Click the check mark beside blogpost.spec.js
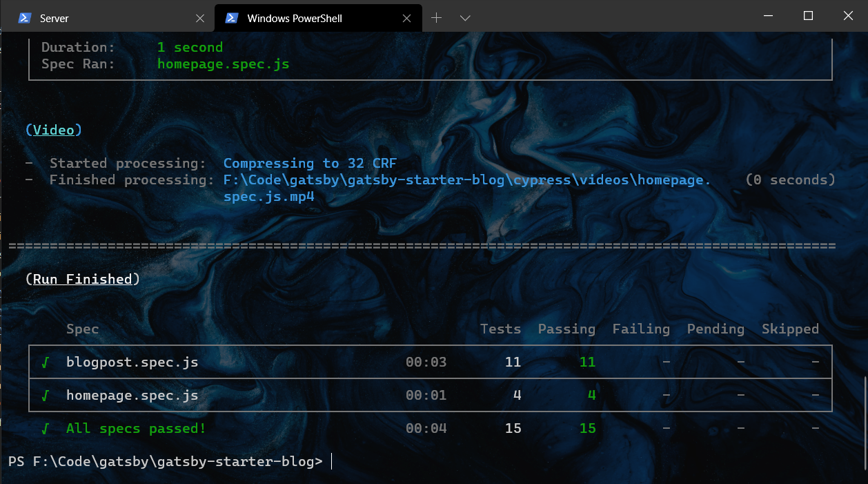This screenshot has width=868, height=484. [46, 362]
